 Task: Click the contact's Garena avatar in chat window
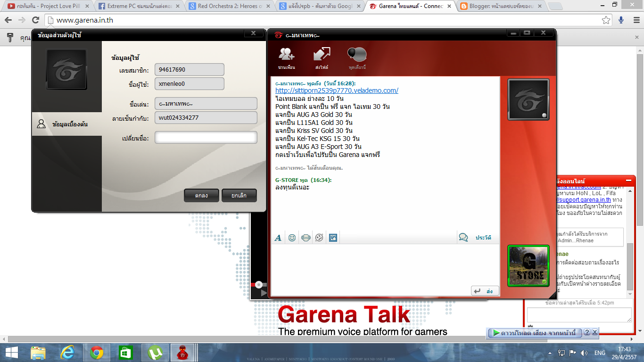click(x=528, y=99)
